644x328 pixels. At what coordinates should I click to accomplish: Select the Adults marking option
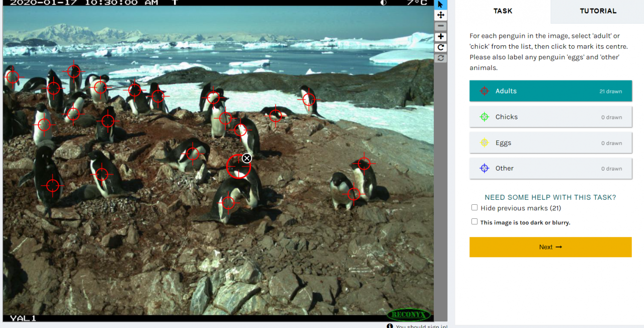550,91
